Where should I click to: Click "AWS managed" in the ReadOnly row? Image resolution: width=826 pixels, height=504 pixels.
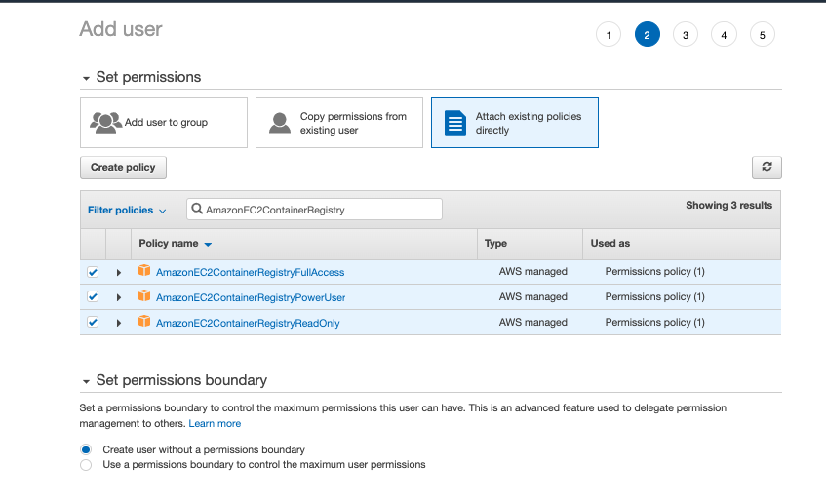[533, 323]
